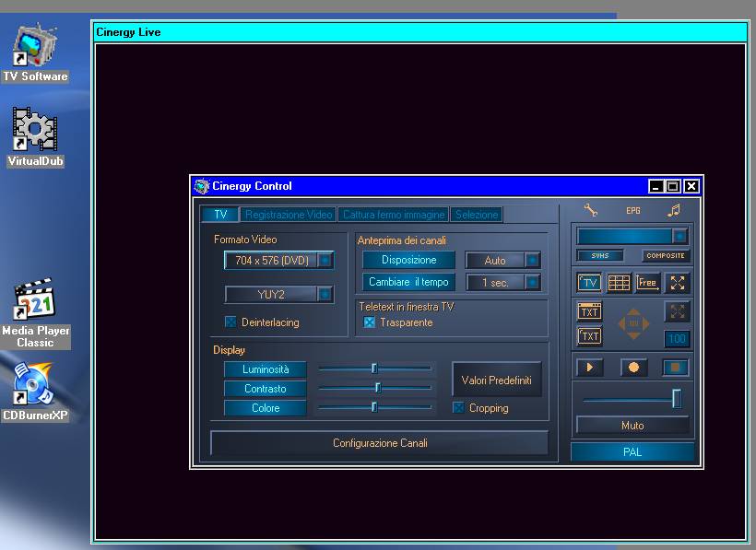Toggle the Deinterlacing checkbox
This screenshot has width=756, height=550.
click(x=230, y=322)
